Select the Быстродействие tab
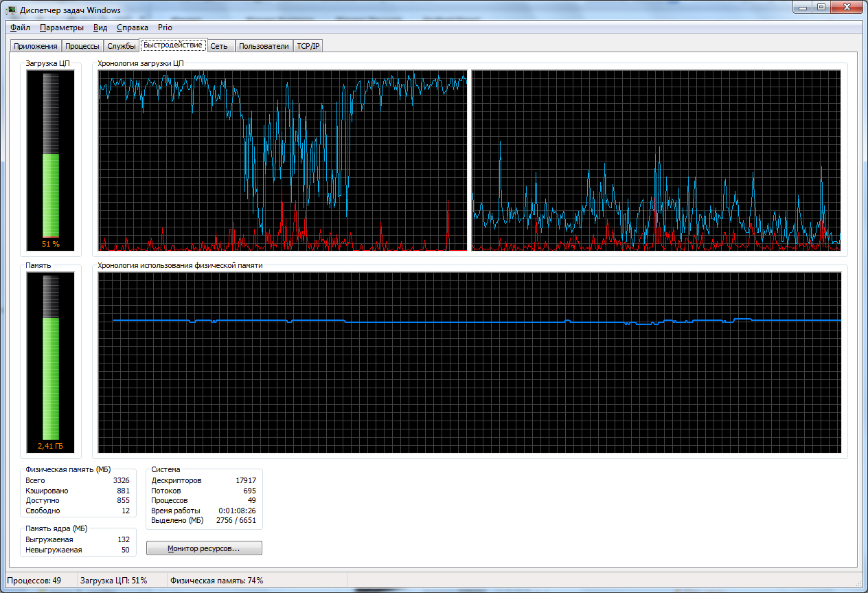The width and height of the screenshot is (868, 593). (x=173, y=45)
